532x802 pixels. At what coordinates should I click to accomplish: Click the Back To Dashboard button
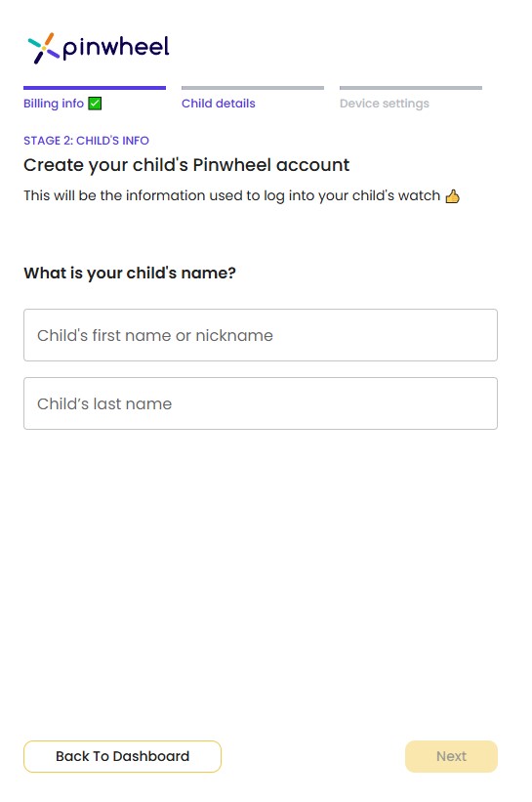pos(122,756)
